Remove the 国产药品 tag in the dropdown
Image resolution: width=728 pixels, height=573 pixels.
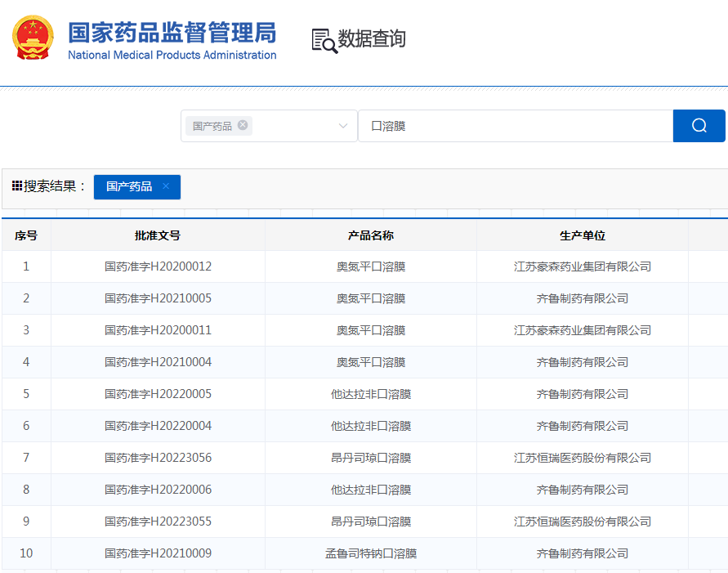click(x=243, y=125)
